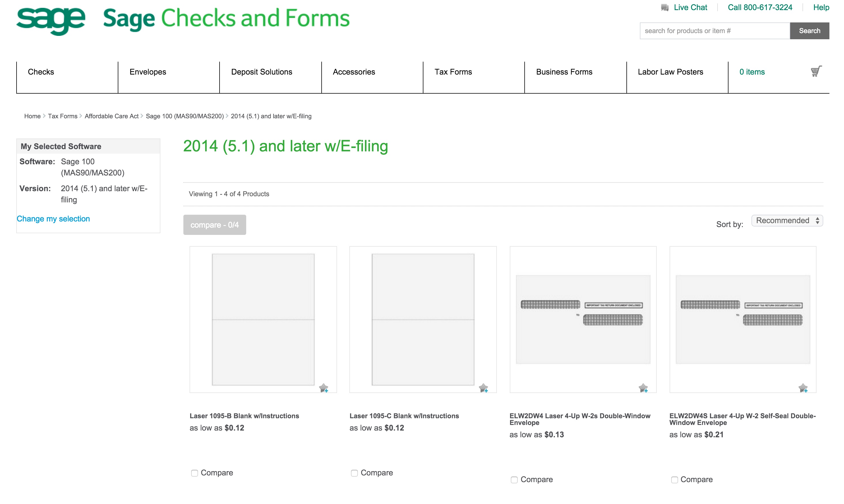This screenshot has height=504, width=844.
Task: Expand the Tax Forms navigation menu
Action: click(x=453, y=72)
